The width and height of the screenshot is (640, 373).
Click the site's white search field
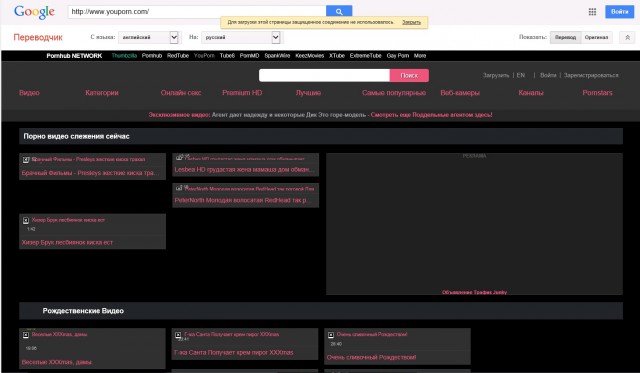(324, 75)
